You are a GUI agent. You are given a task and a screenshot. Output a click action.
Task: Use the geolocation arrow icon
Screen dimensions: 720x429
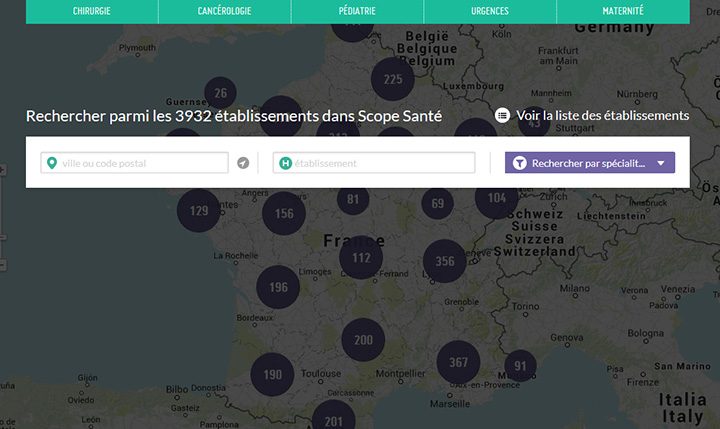(x=243, y=163)
